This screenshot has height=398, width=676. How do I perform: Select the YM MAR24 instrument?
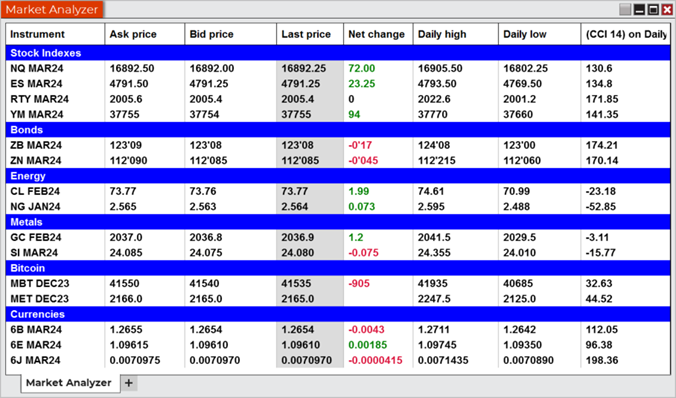coord(37,114)
